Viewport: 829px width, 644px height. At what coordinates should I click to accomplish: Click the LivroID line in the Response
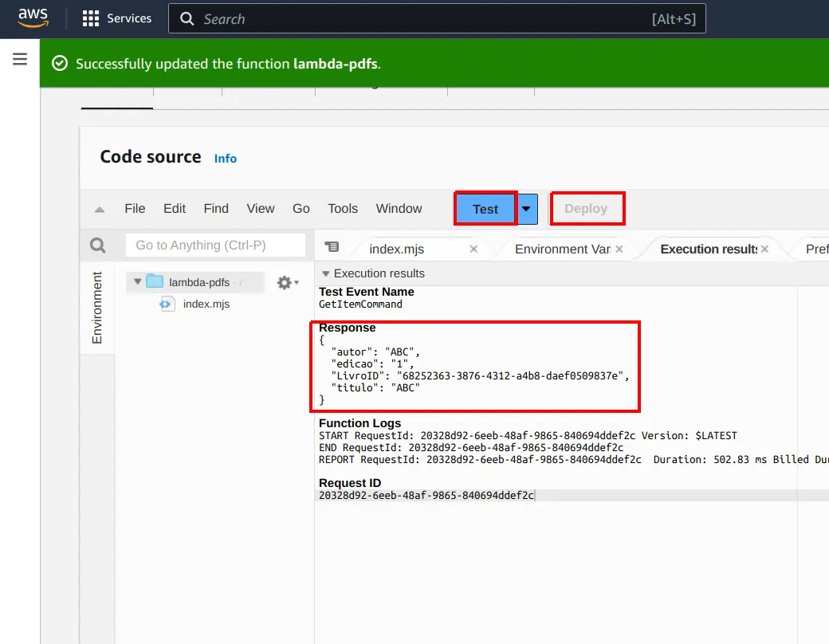click(x=480, y=376)
